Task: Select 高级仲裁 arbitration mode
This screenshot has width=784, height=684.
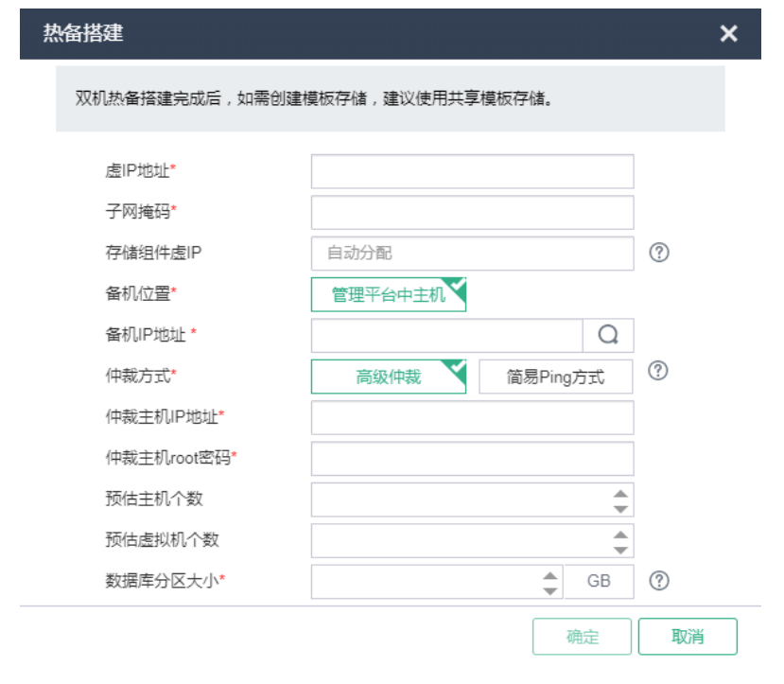Action: [x=389, y=377]
